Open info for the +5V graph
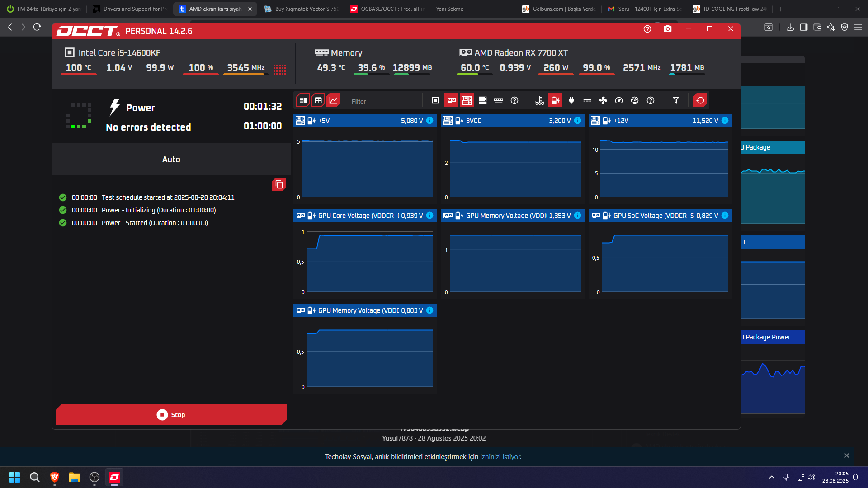 (430, 121)
